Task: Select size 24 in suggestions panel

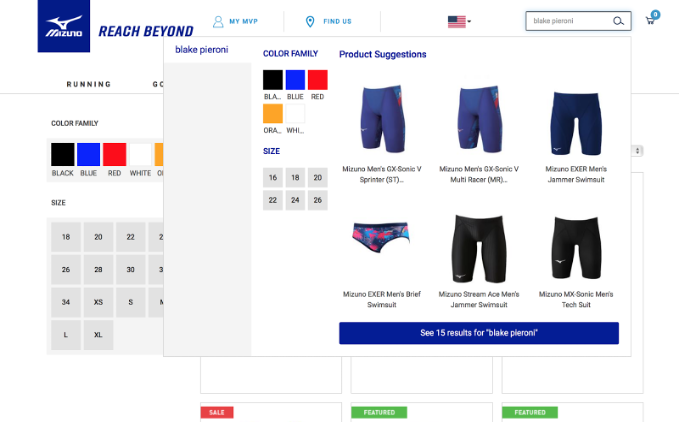Action: coord(295,200)
